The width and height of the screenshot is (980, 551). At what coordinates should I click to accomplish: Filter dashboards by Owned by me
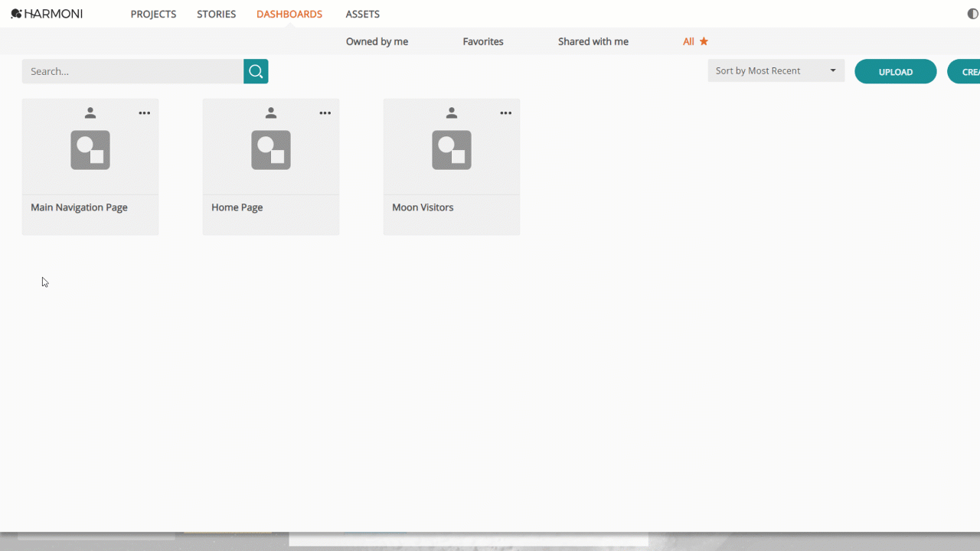[x=376, y=41]
